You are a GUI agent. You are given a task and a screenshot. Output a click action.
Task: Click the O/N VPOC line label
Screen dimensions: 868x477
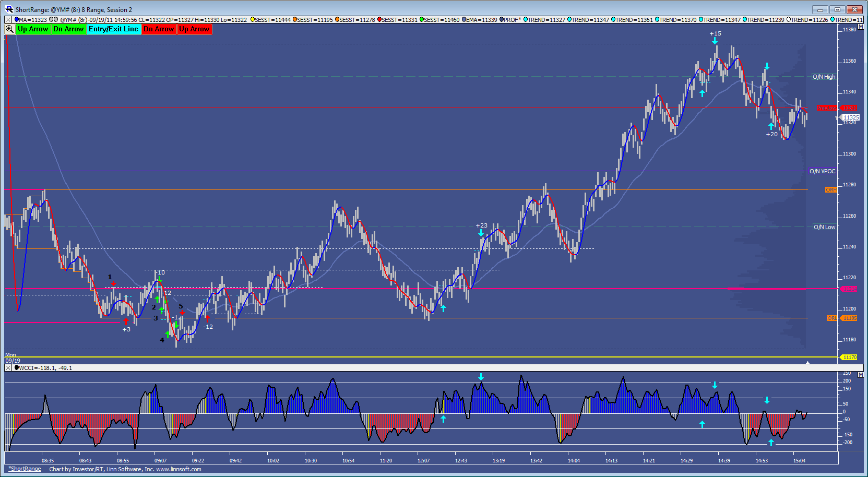[822, 171]
